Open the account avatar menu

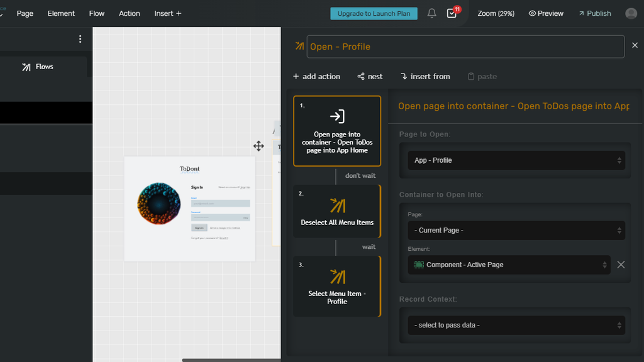pyautogui.click(x=631, y=13)
